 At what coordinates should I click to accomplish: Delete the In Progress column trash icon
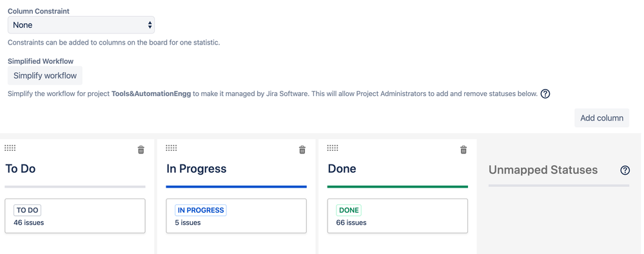302,150
